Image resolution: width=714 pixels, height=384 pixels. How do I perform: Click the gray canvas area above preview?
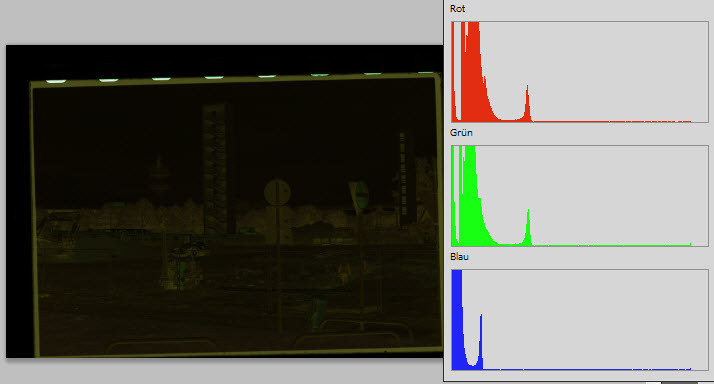click(222, 22)
